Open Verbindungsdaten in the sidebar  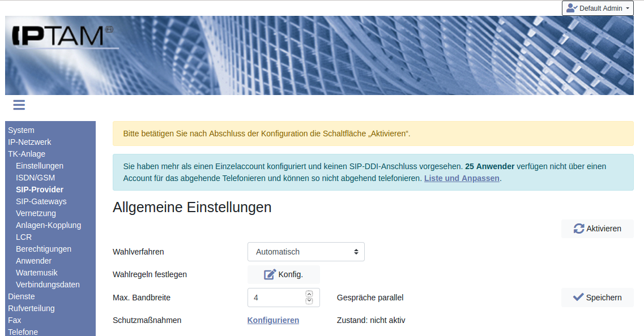click(48, 285)
